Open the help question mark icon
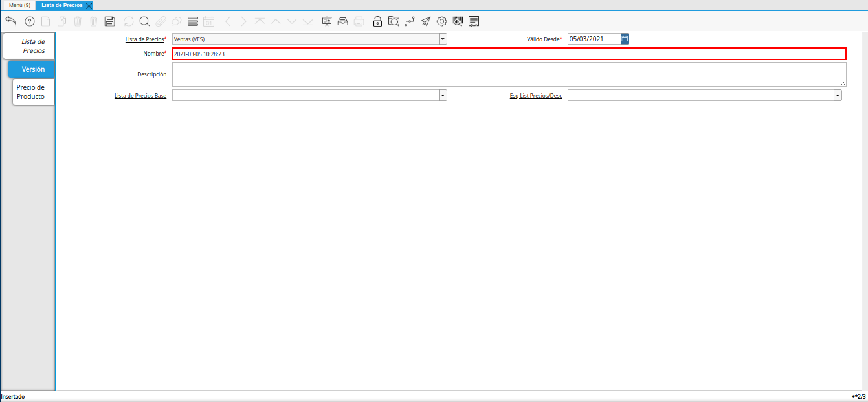The height and width of the screenshot is (402, 868). (x=29, y=21)
